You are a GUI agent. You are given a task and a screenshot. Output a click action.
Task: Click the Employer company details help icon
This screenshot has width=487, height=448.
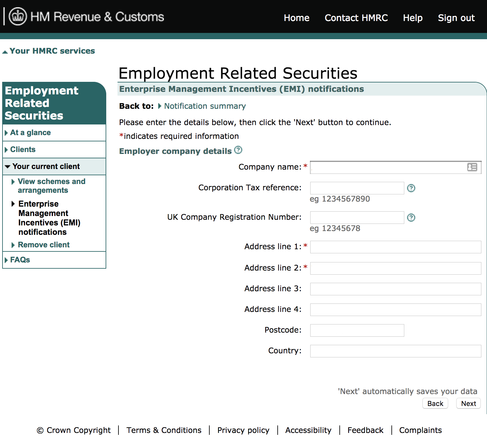pos(238,150)
